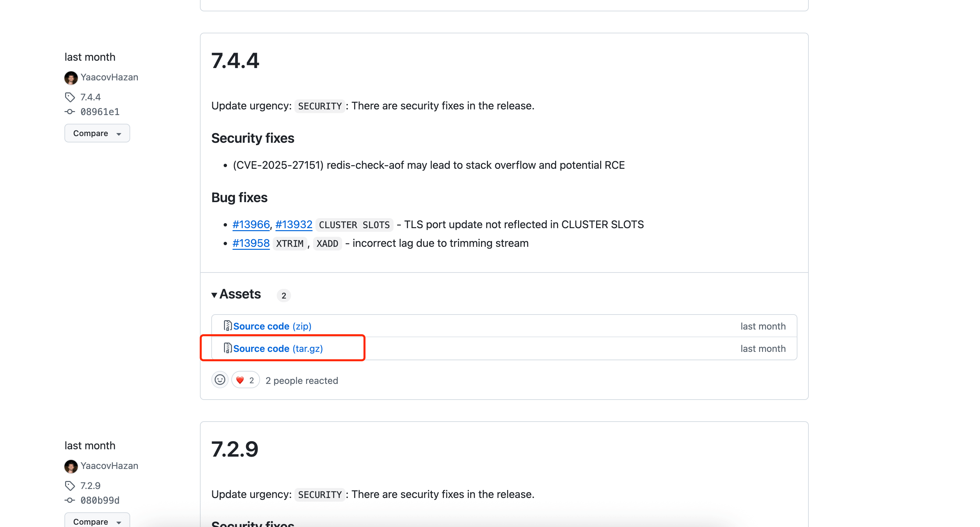Open Compare dropdown for release 7.4.4
Screen dimensions: 980x527
(97, 133)
